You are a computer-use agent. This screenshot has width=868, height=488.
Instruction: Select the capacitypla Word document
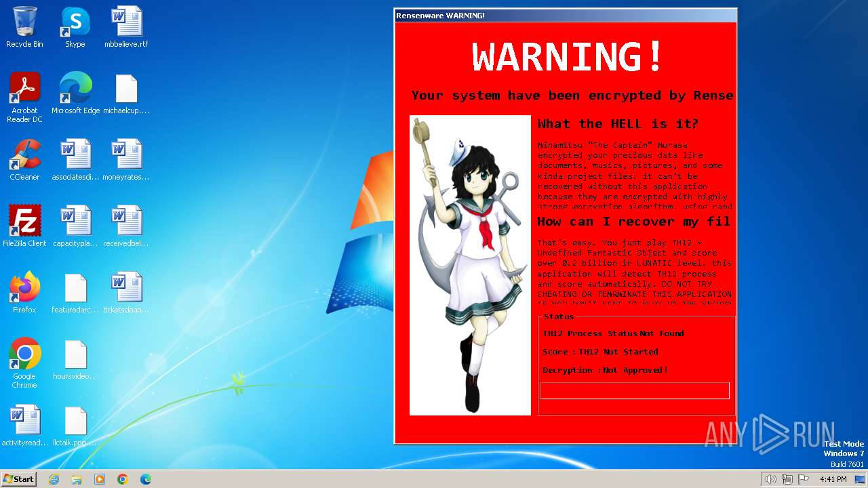coord(75,226)
